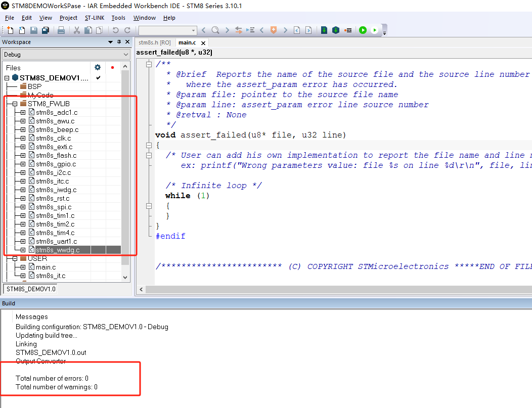Click the Go To Line icon
Image resolution: width=532 pixels, height=408 pixels.
click(250, 30)
